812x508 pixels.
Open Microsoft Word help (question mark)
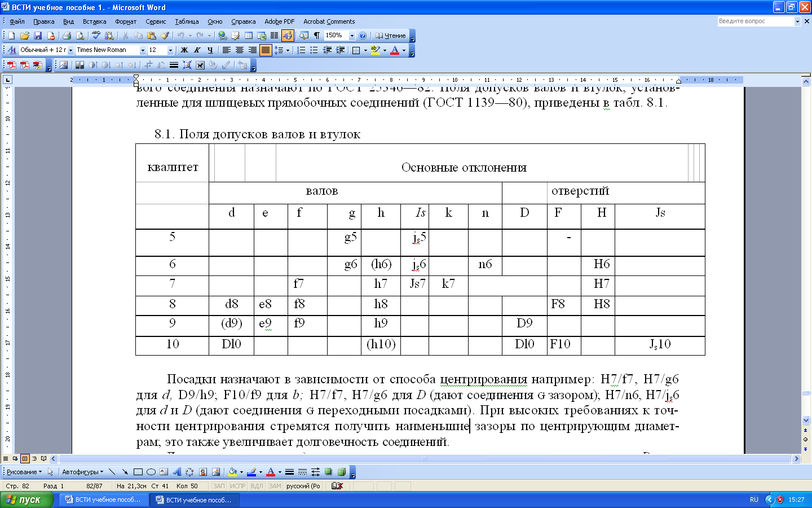[363, 36]
